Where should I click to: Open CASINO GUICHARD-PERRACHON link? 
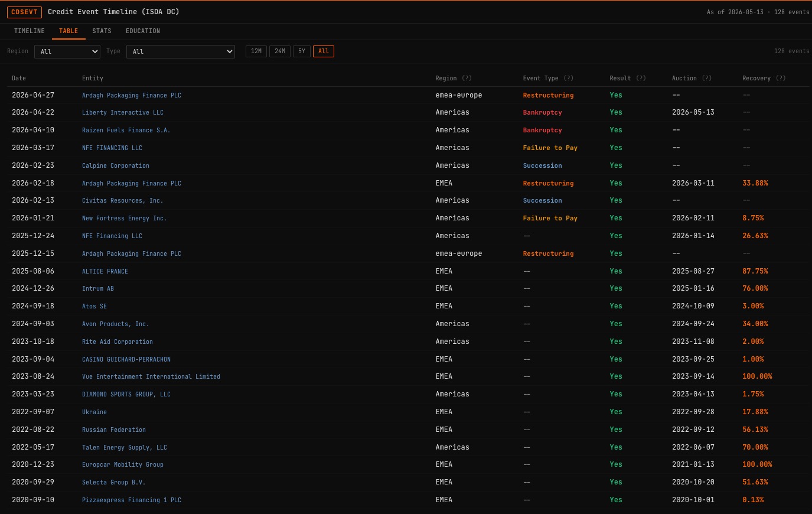click(x=126, y=359)
